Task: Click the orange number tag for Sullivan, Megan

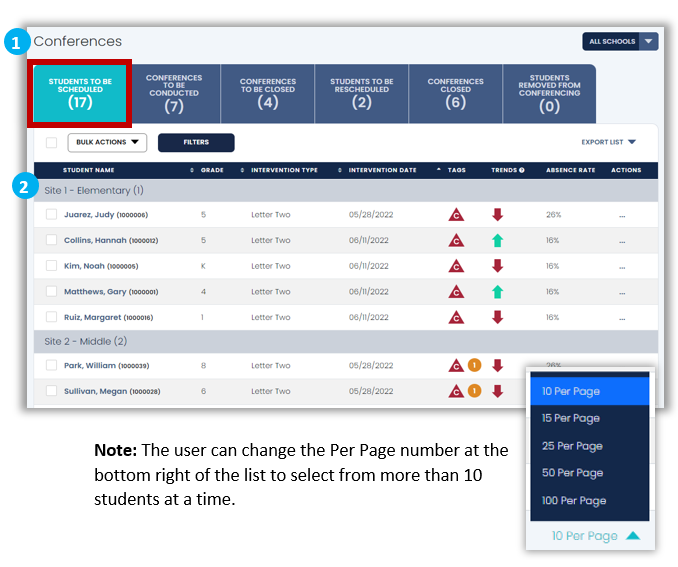Action: click(474, 391)
